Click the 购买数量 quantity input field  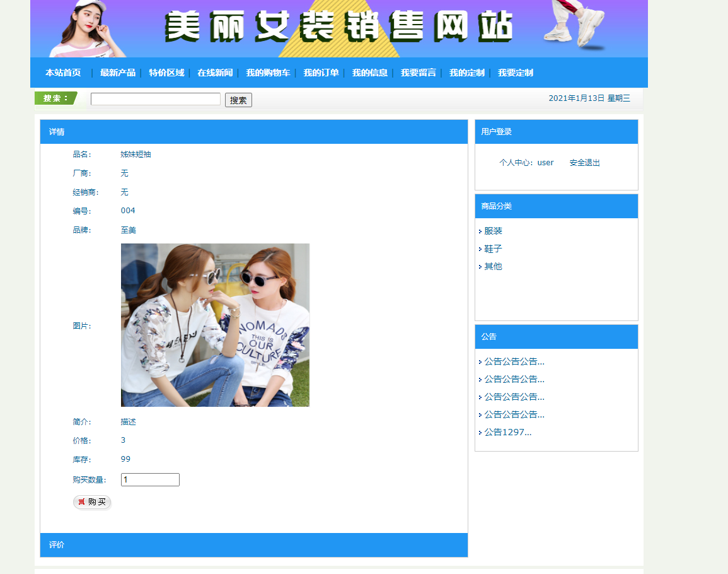click(x=149, y=479)
